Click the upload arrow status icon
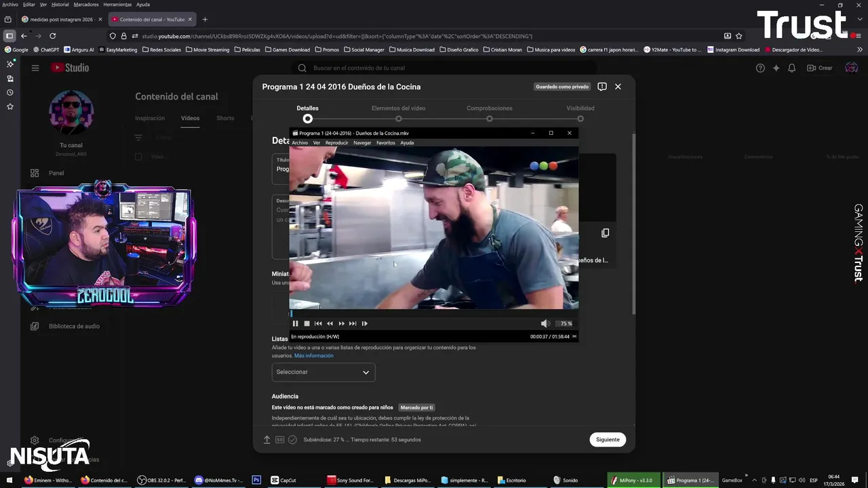This screenshot has width=868, height=488. 267,439
